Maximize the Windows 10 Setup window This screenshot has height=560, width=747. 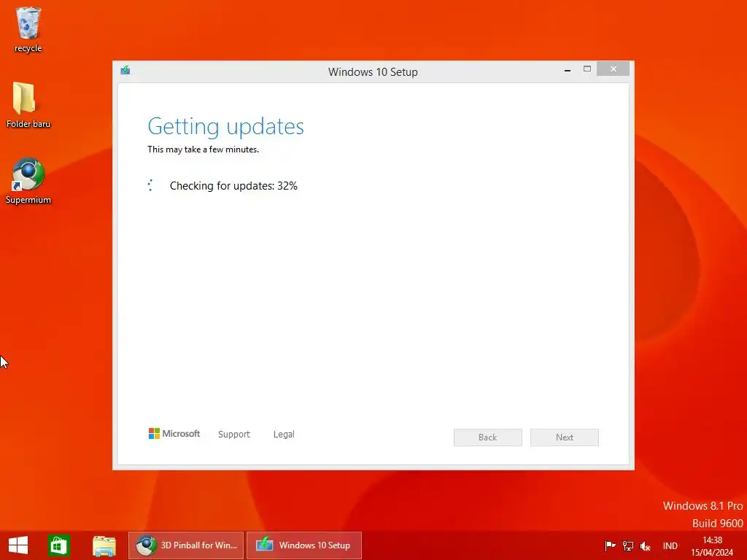click(587, 69)
